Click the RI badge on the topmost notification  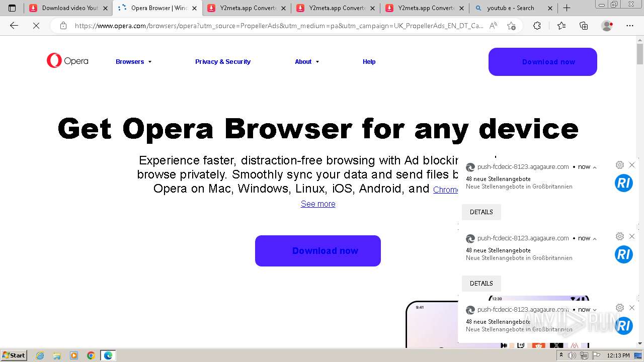pos(623,183)
